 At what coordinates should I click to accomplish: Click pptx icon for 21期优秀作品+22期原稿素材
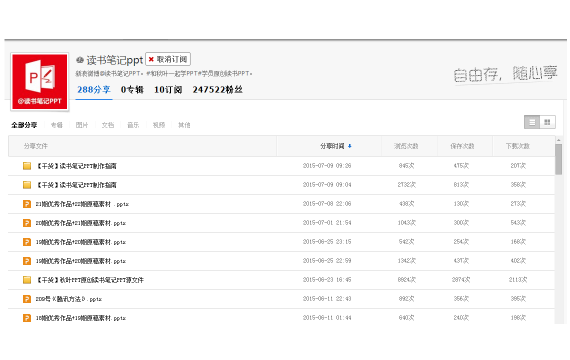27,204
